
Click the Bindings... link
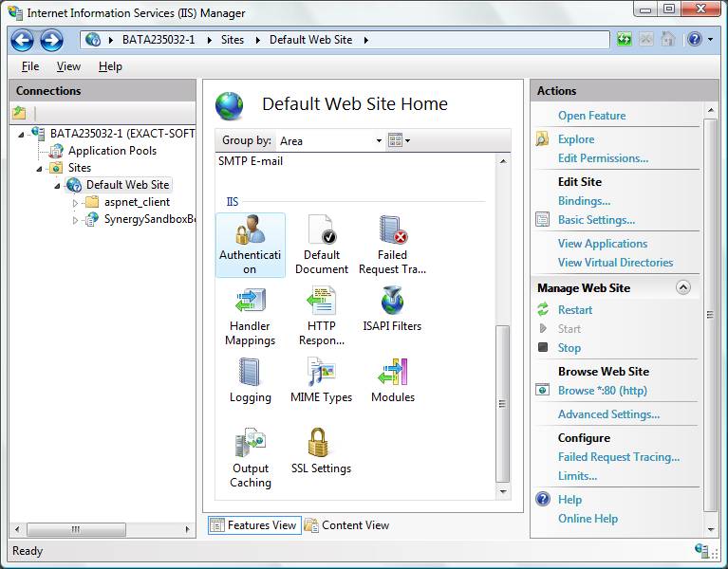pyautogui.click(x=584, y=201)
